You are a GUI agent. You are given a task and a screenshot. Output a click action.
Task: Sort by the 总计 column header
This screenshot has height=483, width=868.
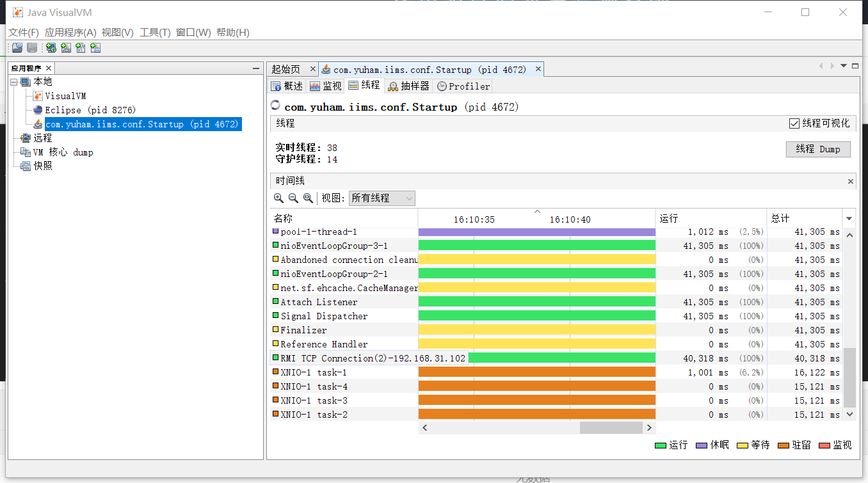click(805, 219)
